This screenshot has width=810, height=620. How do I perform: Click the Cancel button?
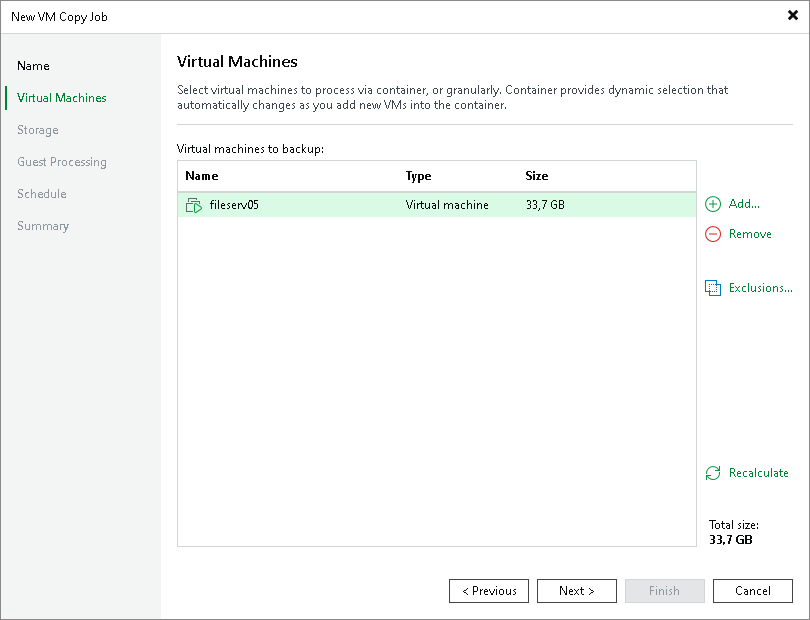click(x=753, y=591)
